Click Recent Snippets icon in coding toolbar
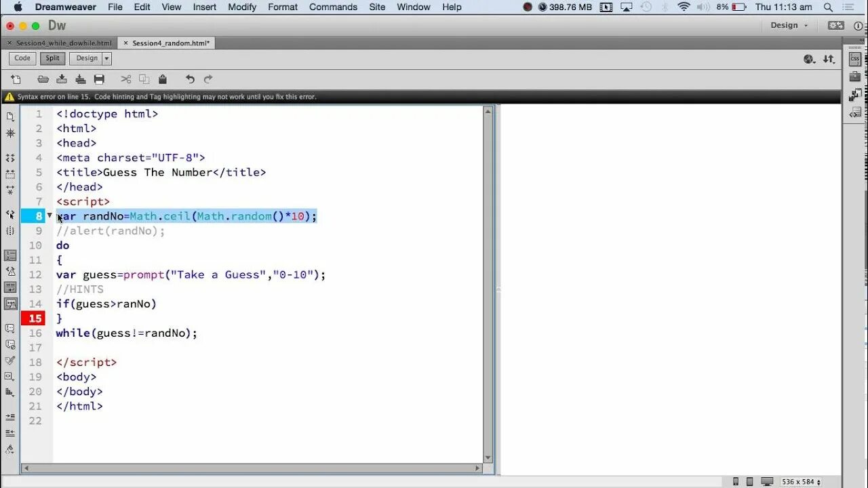Image resolution: width=868 pixels, height=488 pixels. [10, 377]
